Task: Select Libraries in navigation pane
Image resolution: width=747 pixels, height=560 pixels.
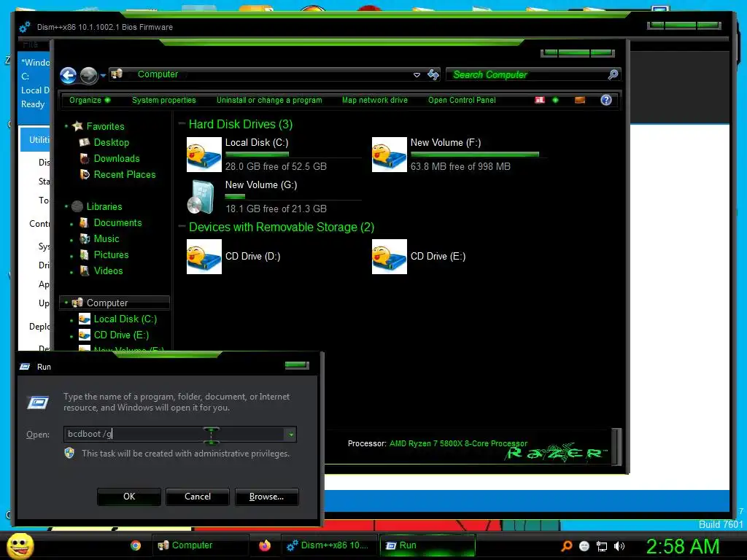Action: (104, 206)
